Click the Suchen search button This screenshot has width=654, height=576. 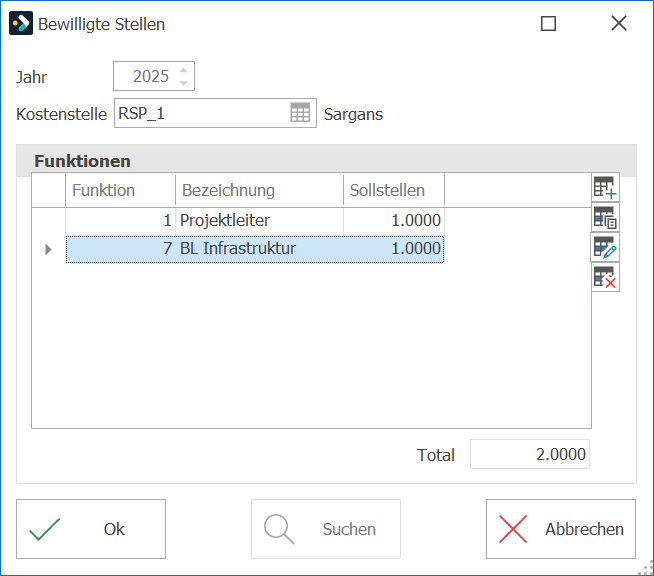click(x=326, y=529)
